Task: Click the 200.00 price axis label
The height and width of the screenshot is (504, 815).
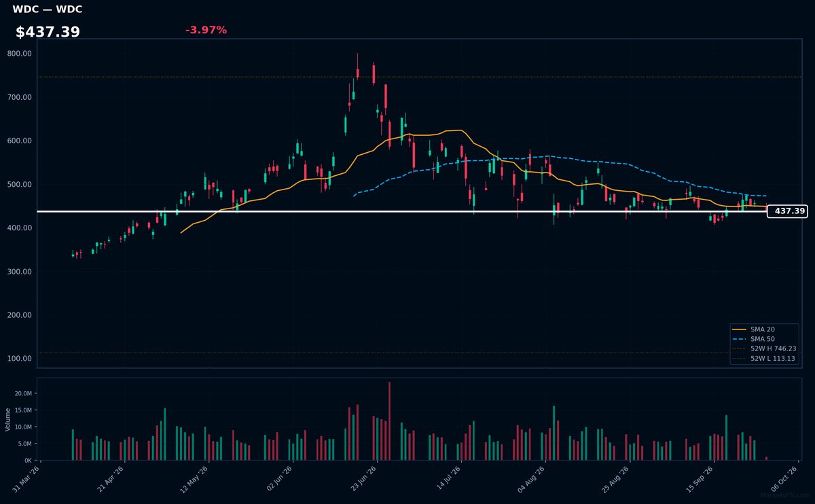Action: 20,314
